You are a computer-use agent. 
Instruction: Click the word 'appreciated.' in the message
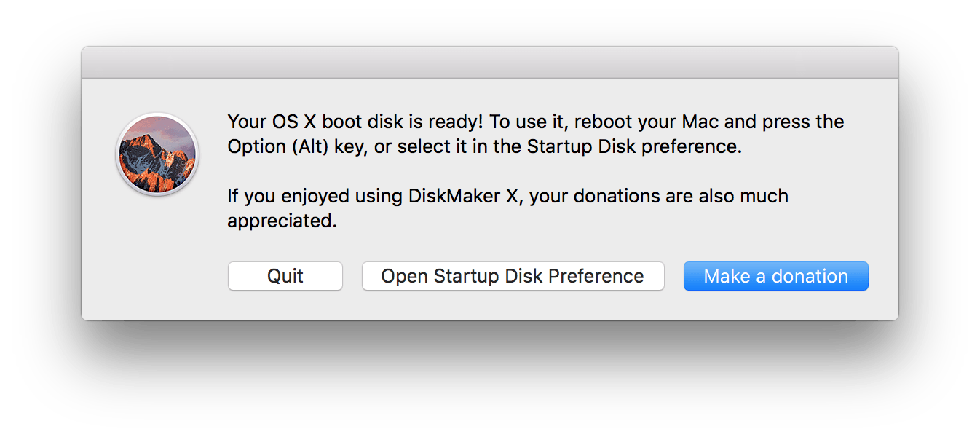pyautogui.click(x=282, y=221)
